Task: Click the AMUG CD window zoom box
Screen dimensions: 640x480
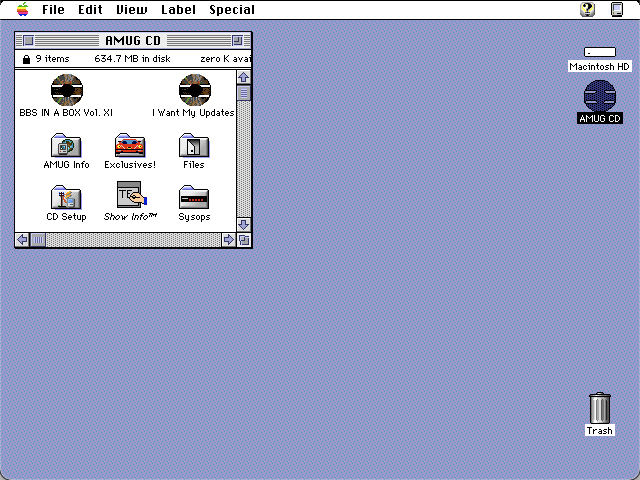Action: (237, 40)
